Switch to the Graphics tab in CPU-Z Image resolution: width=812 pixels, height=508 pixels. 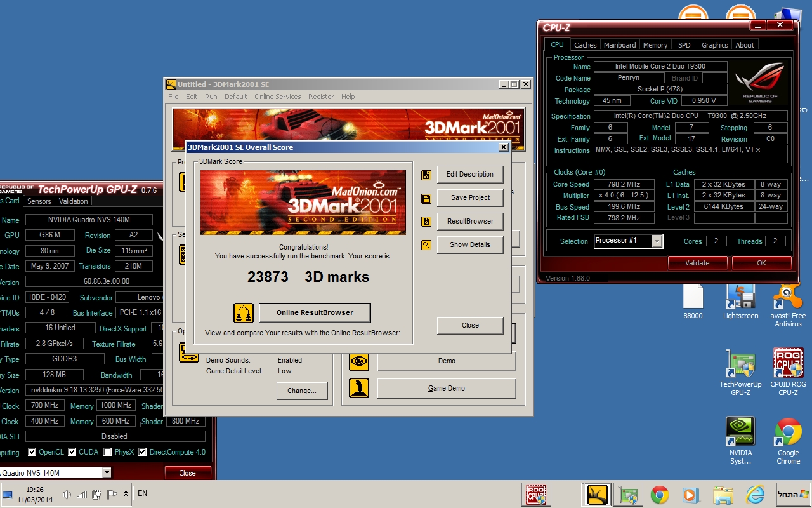tap(714, 45)
